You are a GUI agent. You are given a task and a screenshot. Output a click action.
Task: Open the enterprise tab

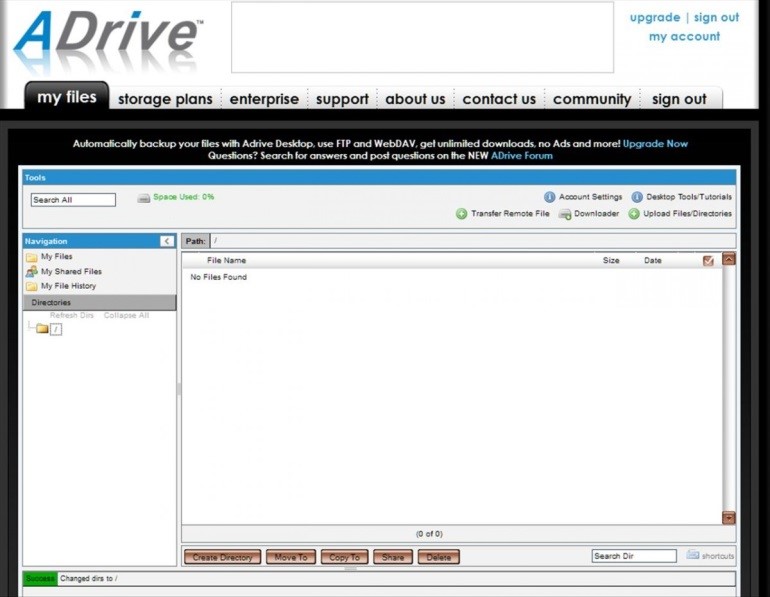(x=264, y=99)
